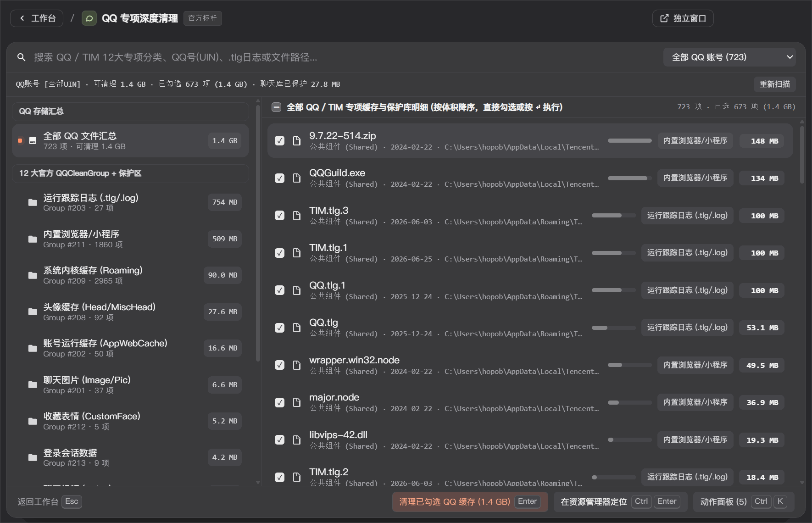This screenshot has height=523, width=812.
Task: Click the search magnifier icon
Action: pos(21,57)
